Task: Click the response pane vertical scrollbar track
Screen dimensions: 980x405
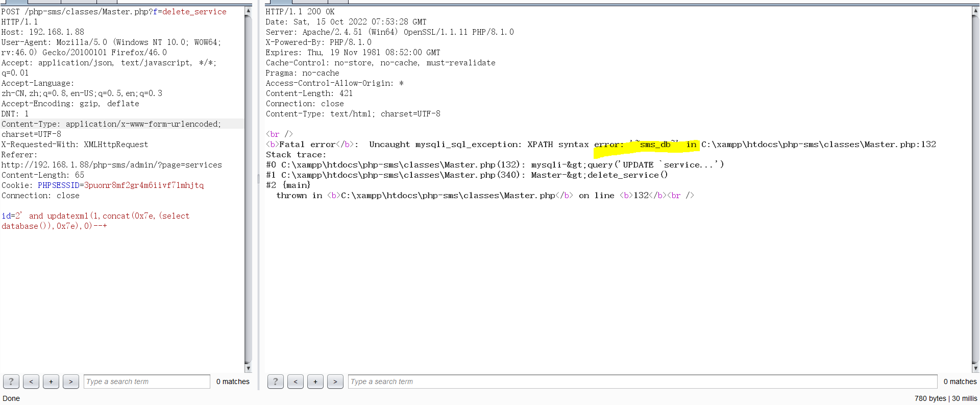Action: (975, 189)
